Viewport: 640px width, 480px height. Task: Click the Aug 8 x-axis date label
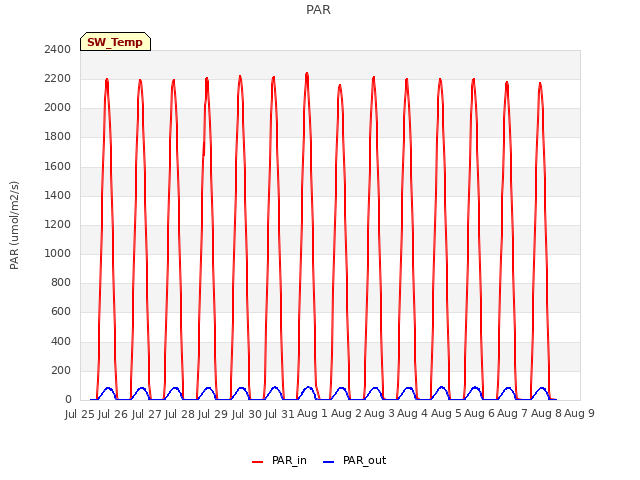click(x=546, y=414)
